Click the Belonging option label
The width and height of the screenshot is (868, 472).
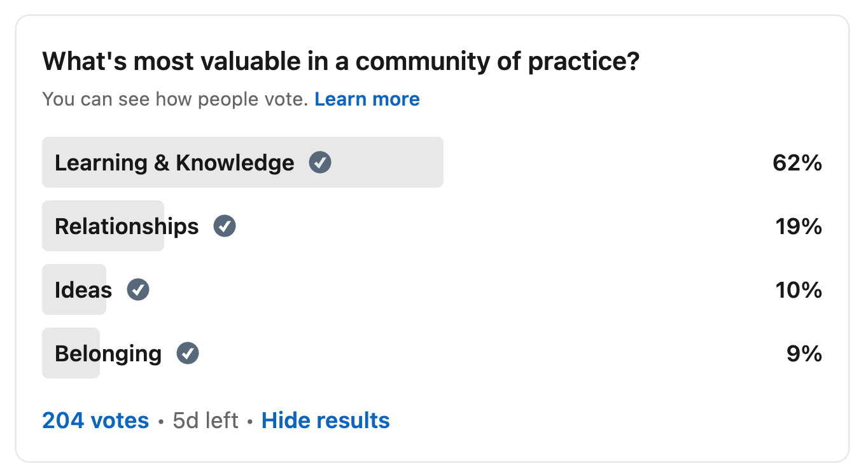pyautogui.click(x=108, y=354)
